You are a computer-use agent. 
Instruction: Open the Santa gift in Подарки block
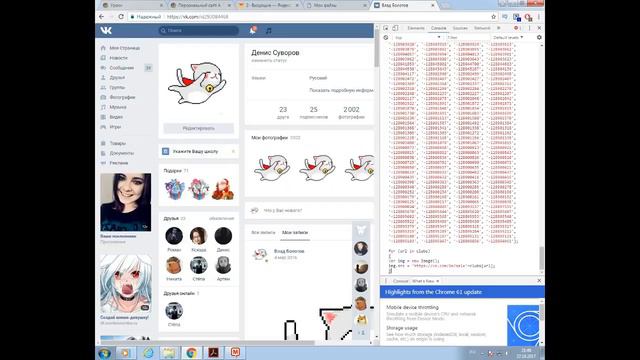223,189
